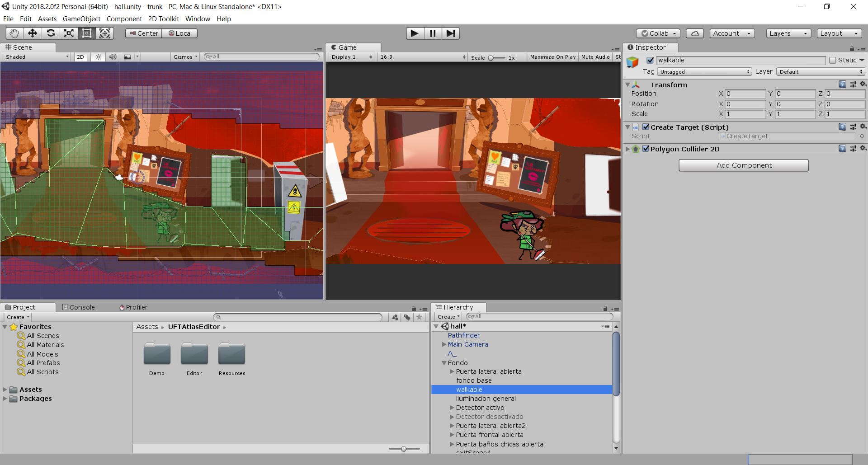This screenshot has width=868, height=465.
Task: Toggle the Static checkbox
Action: coord(833,60)
